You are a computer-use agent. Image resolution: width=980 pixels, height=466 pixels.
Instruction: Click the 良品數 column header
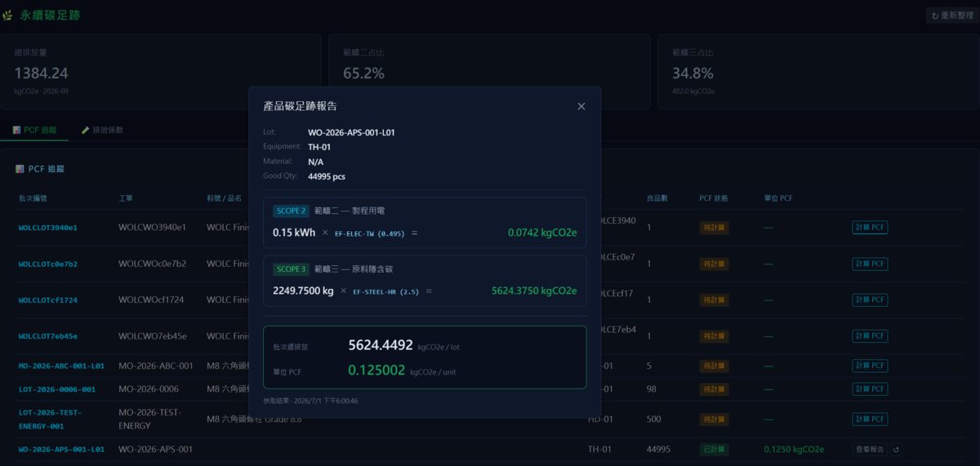click(x=657, y=198)
